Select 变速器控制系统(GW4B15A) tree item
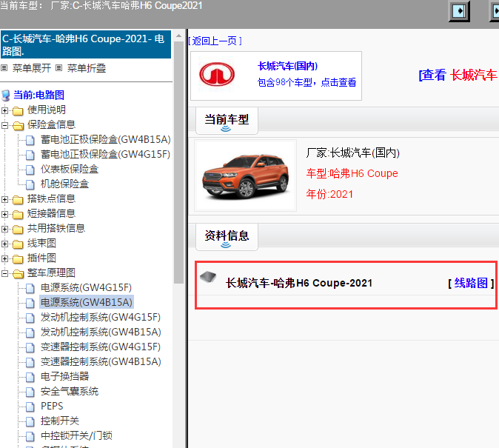 pos(101,361)
